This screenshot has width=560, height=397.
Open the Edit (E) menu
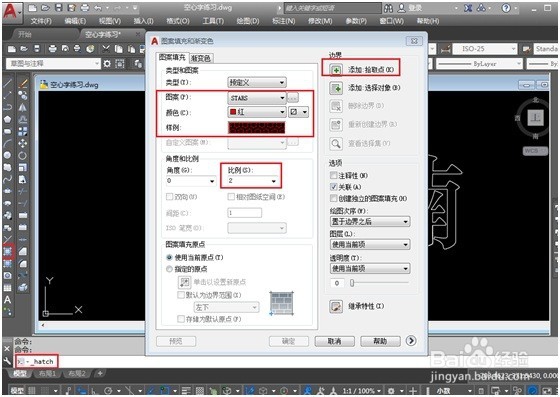(75, 21)
